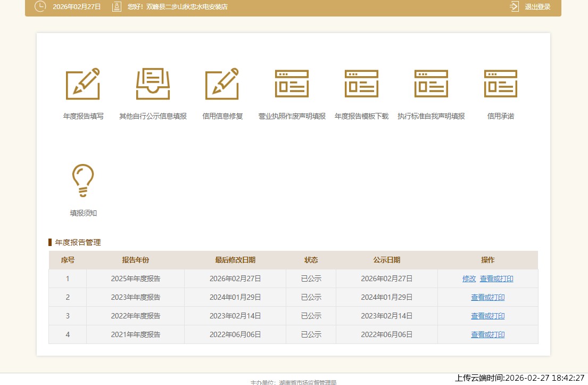Open the 年度报告模板下载 icon
Viewport: 588px width, 385px height.
pos(361,84)
